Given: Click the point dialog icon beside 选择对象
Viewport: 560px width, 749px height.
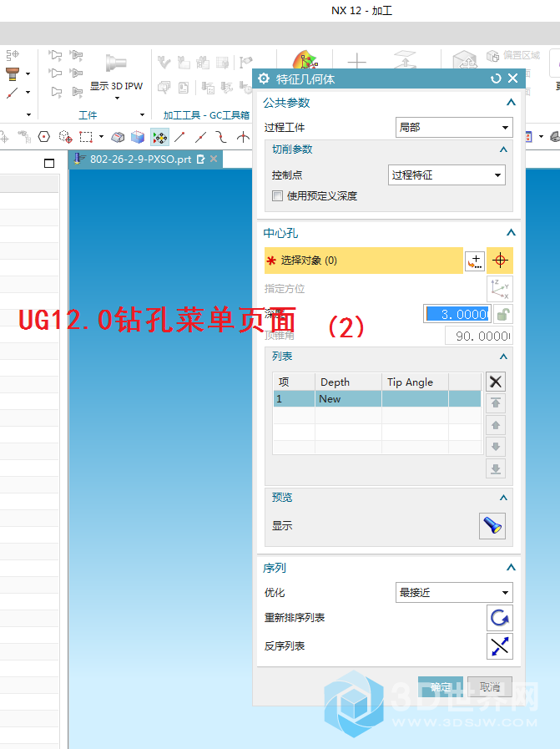Looking at the screenshot, I should (475, 261).
